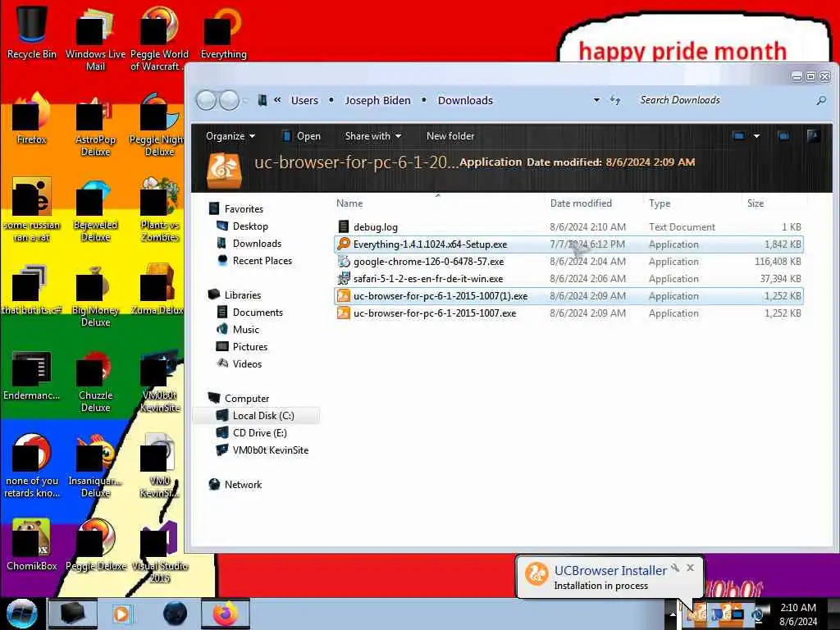Screen dimensions: 840x630
Task: Click New folder in toolbar
Action: point(450,136)
